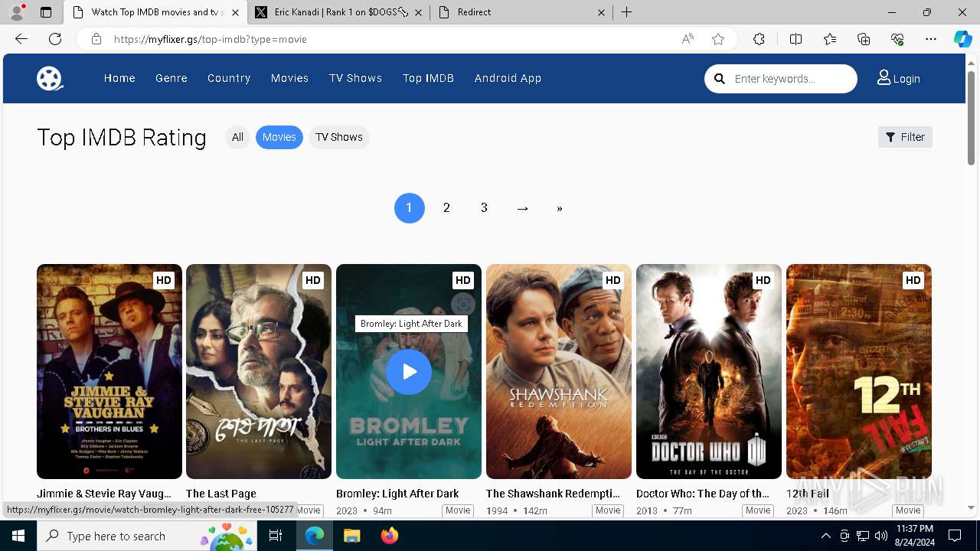Launch Microsoft Edge from taskbar
This screenshot has width=980, height=551.
[315, 536]
